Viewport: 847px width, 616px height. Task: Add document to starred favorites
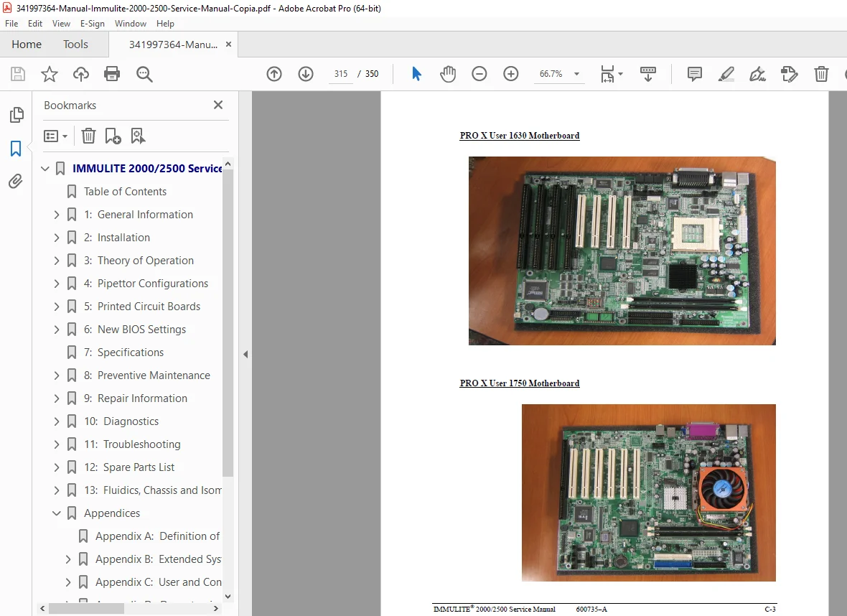click(x=49, y=74)
